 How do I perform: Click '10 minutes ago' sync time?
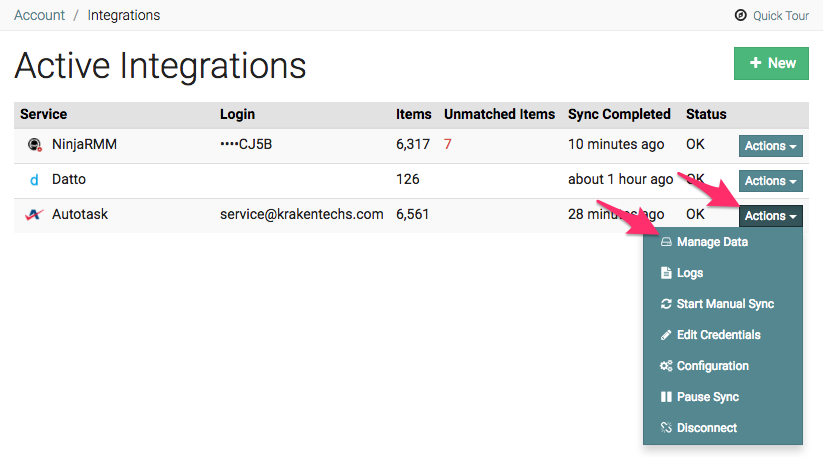tap(616, 144)
